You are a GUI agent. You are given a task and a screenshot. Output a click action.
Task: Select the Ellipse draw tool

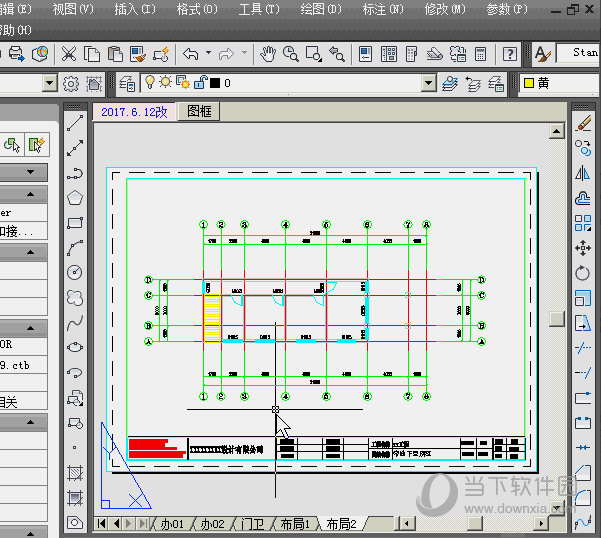click(75, 348)
